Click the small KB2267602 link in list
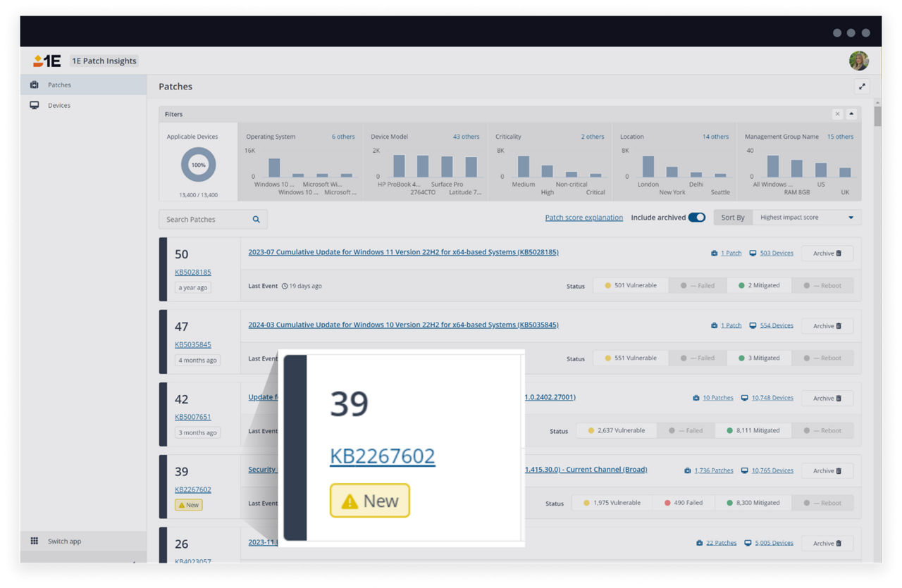Viewport: 902px width, 588px height. point(193,489)
